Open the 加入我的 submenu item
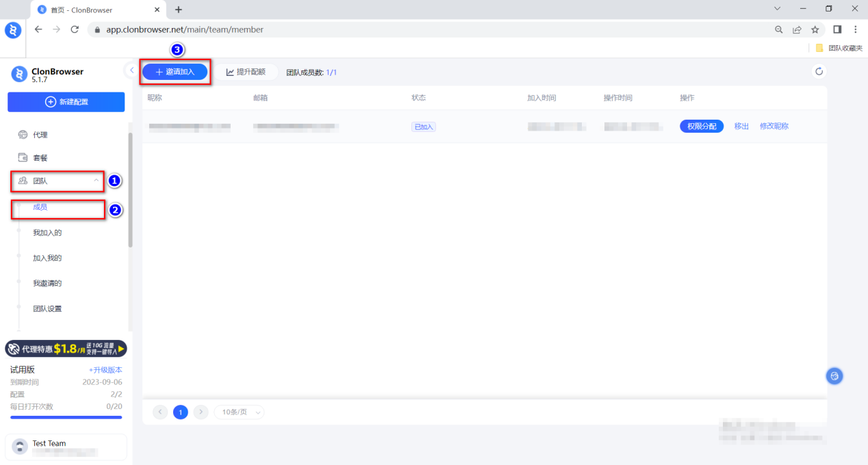 pos(47,258)
